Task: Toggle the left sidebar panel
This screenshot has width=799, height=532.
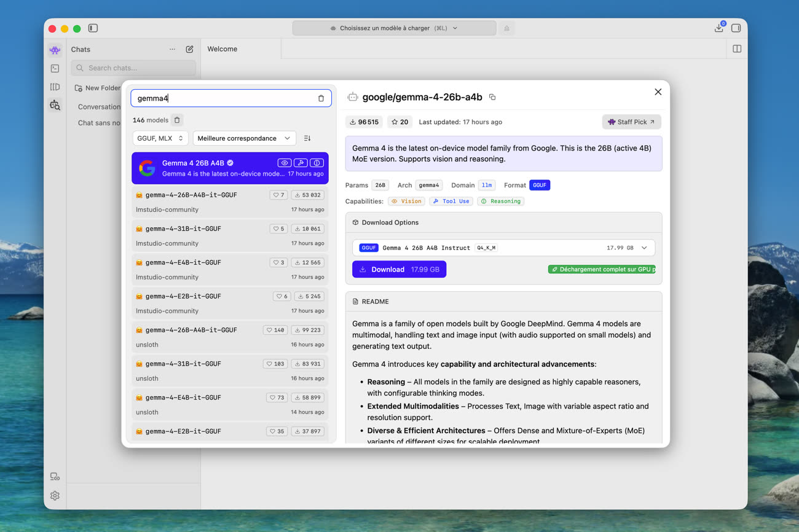Action: pyautogui.click(x=93, y=28)
